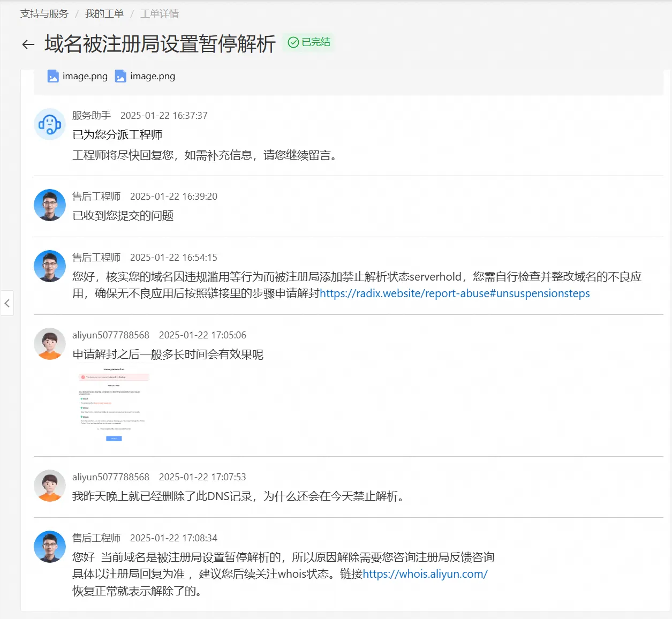Click the 工单详情 breadcrumb label

pyautogui.click(x=159, y=13)
